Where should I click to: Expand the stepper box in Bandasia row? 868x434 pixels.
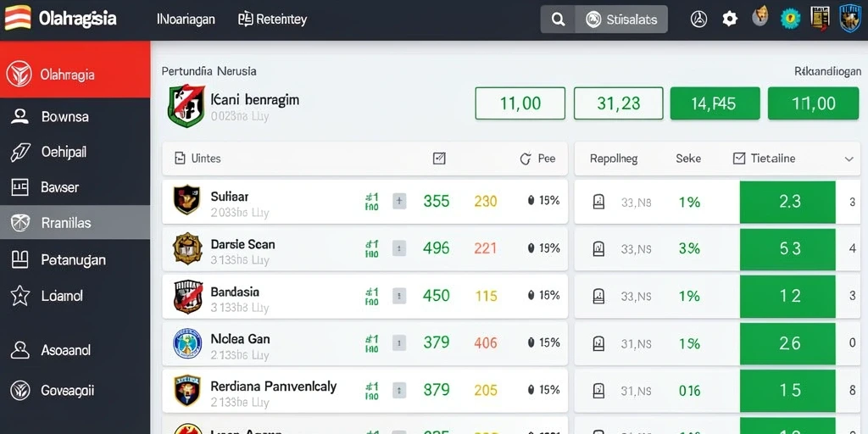(x=399, y=296)
